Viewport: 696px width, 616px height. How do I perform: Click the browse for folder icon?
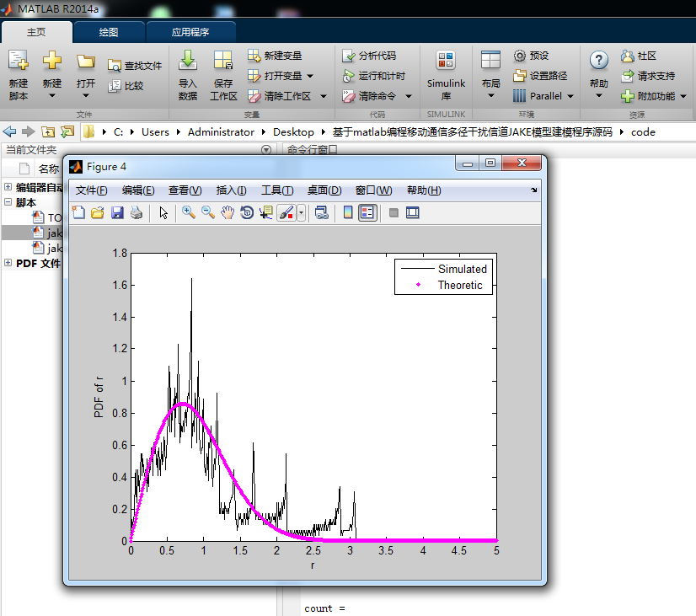tap(67, 131)
